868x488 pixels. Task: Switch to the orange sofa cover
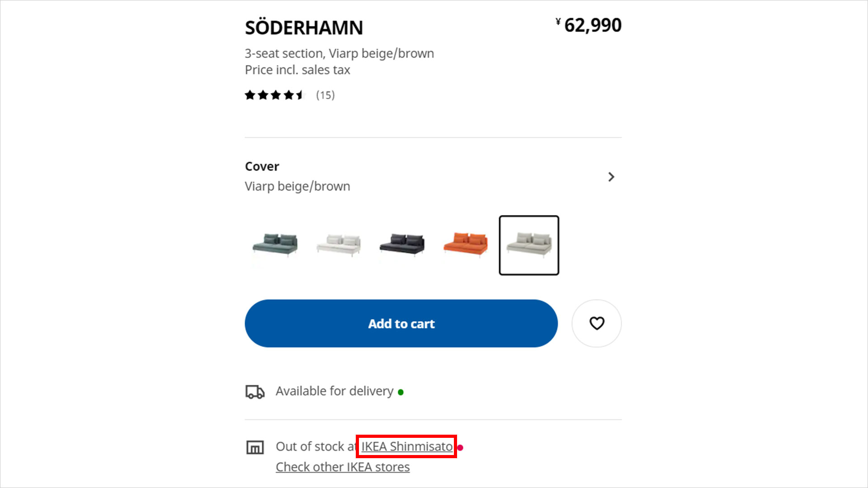[x=466, y=244]
